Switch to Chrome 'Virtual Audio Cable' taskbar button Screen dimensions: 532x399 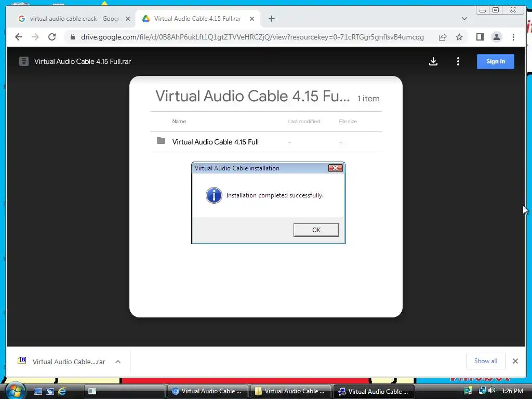click(208, 391)
